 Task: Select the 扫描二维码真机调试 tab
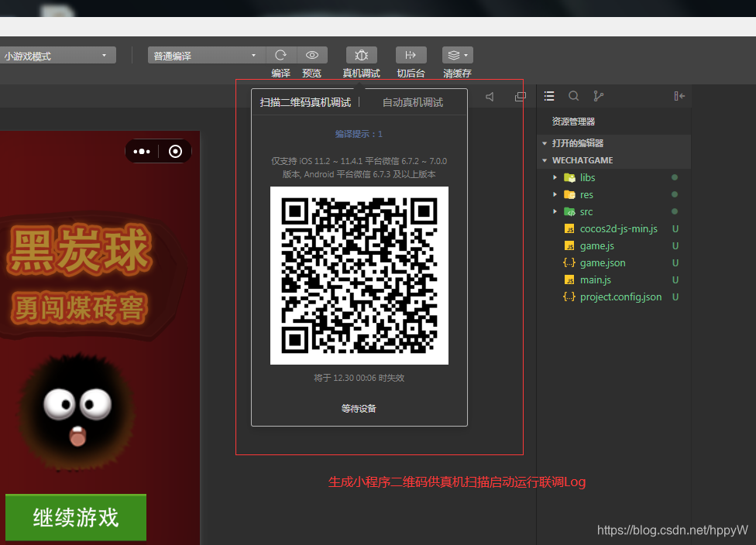305,102
